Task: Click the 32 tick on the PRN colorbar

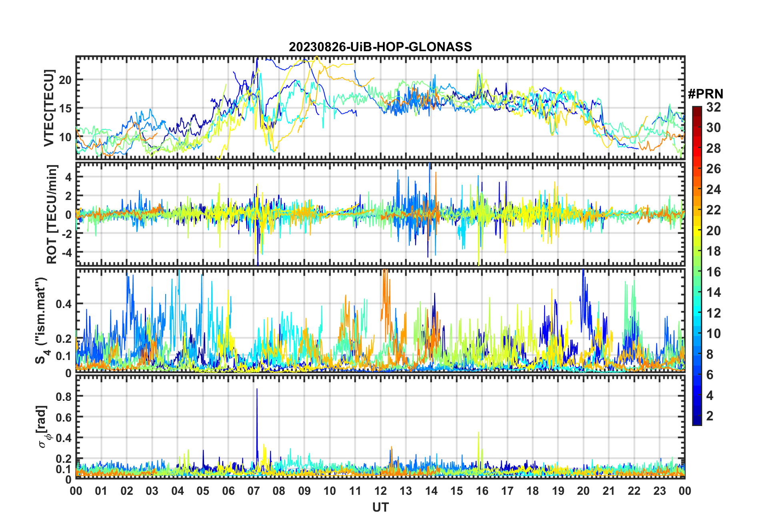Action: [x=713, y=107]
